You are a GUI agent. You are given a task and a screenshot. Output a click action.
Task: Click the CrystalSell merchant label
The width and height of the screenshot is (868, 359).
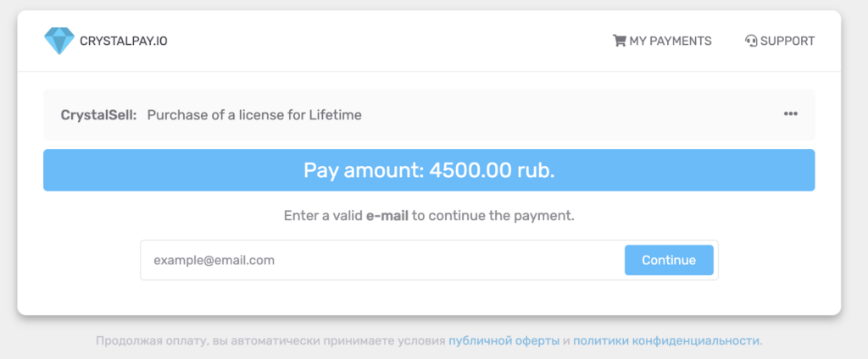tap(98, 115)
